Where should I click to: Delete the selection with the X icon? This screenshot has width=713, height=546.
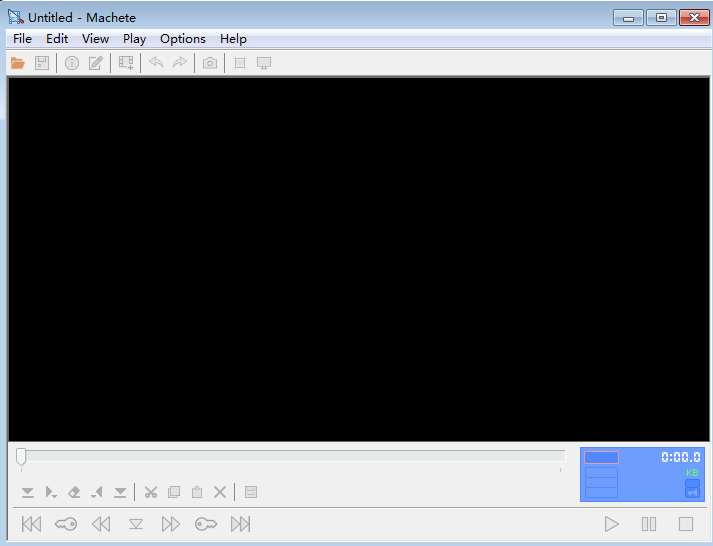220,492
